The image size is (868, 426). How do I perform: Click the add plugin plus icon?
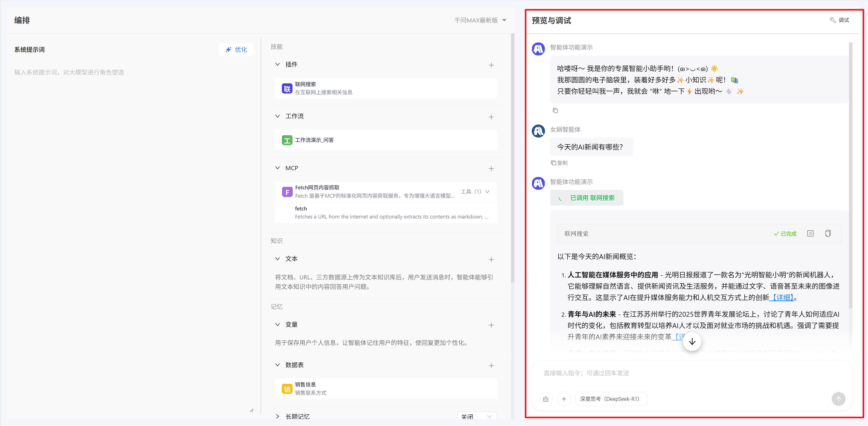point(491,65)
